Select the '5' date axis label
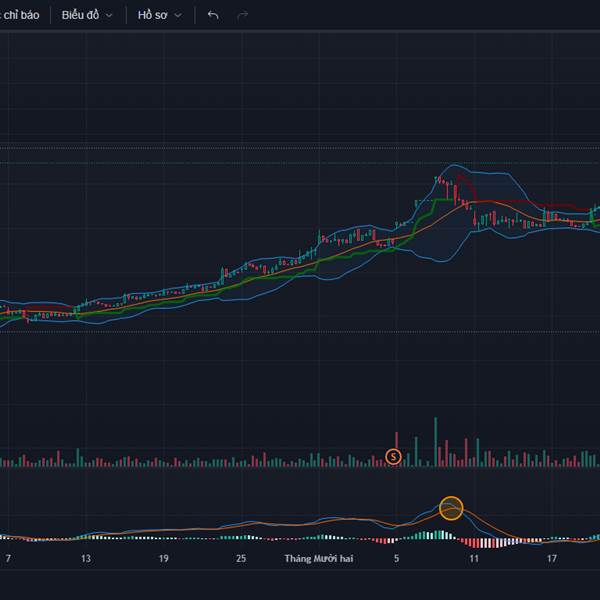The image size is (600, 600). [396, 559]
